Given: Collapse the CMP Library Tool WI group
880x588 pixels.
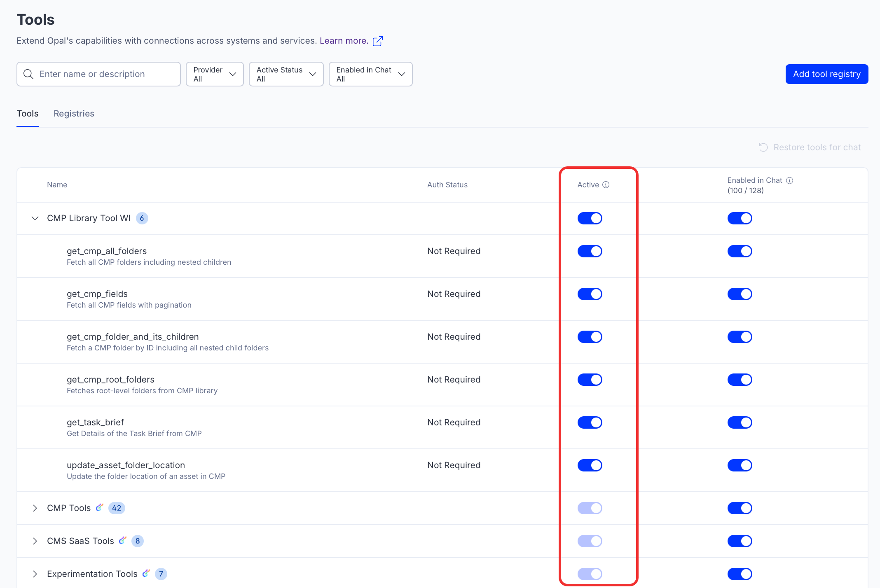Looking at the screenshot, I should pyautogui.click(x=35, y=218).
